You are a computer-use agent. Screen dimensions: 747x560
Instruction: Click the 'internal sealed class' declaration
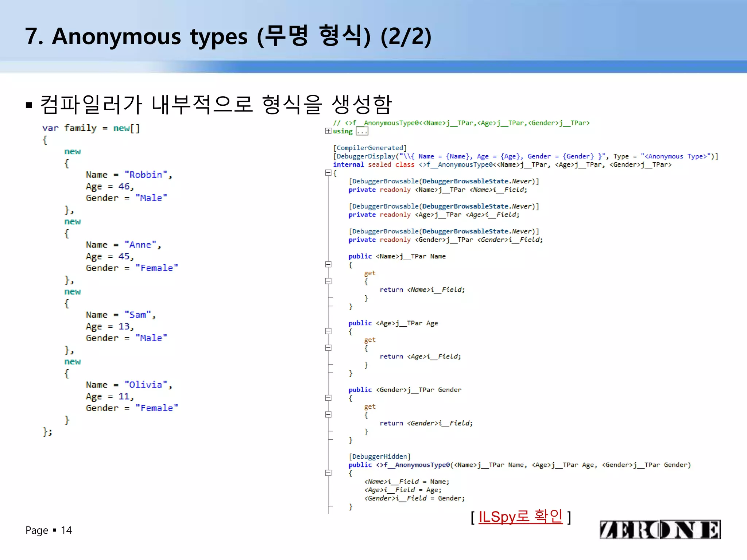[502, 164]
